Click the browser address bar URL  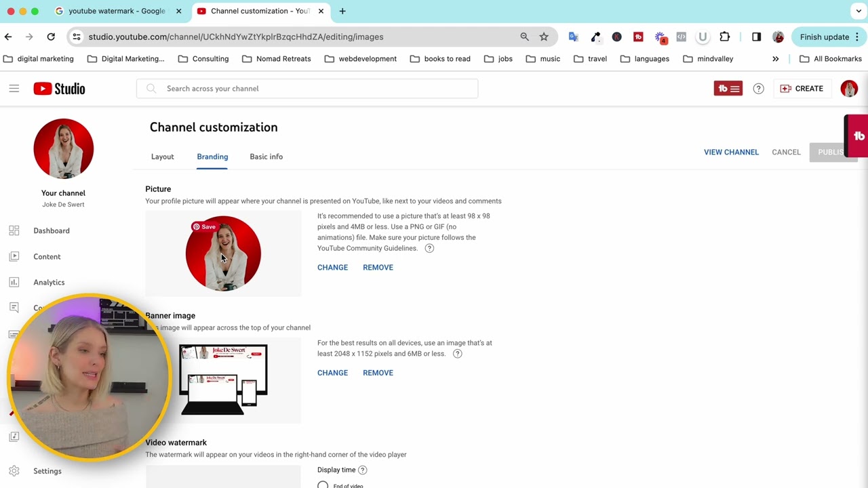pos(236,37)
